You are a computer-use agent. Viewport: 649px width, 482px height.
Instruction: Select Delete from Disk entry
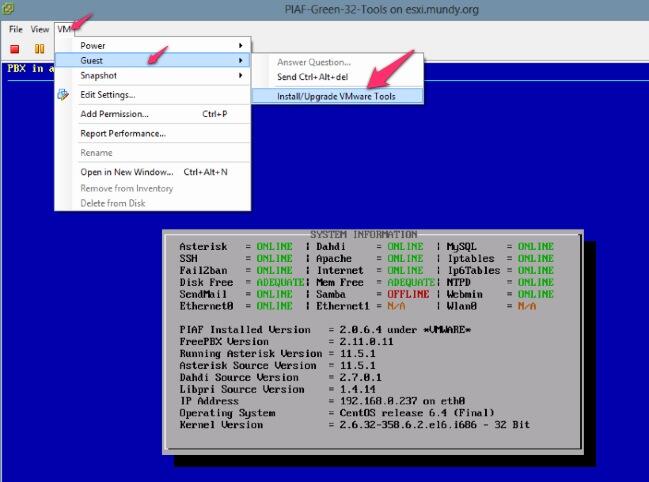coord(152,203)
